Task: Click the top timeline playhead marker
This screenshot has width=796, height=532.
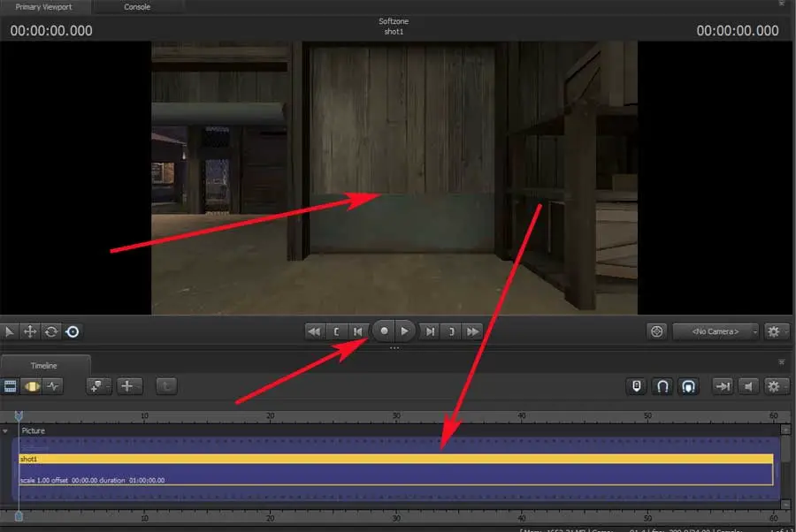Action: click(19, 416)
